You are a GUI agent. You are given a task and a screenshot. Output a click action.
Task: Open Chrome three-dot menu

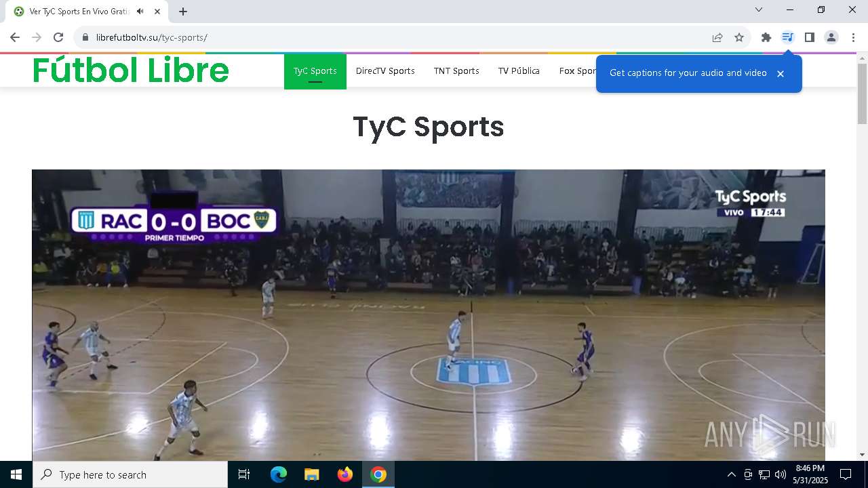[853, 37]
